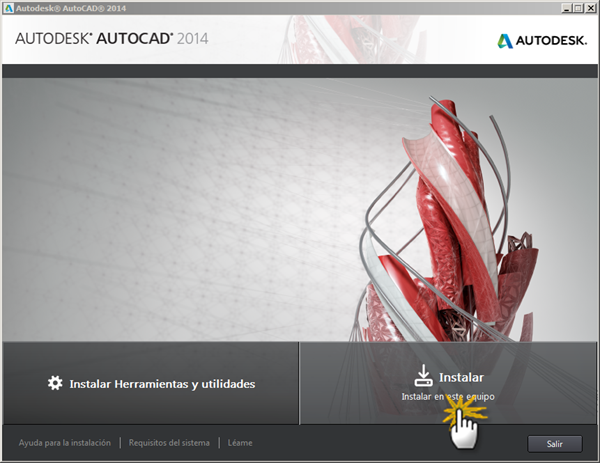Click the AUTODESK AUTOCAD 2014 heading text
Image resolution: width=600 pixels, height=463 pixels.
click(x=112, y=39)
